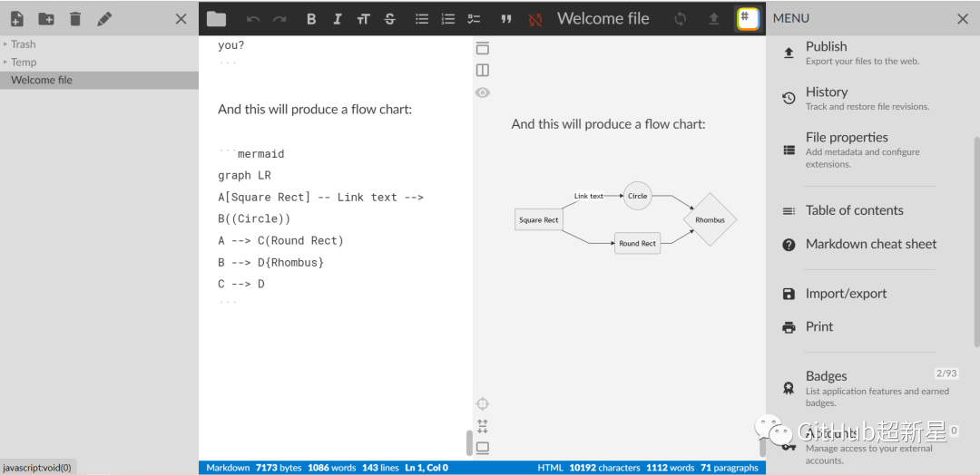
Task: Click the editor pane scrollbar thumb
Action: (469, 443)
